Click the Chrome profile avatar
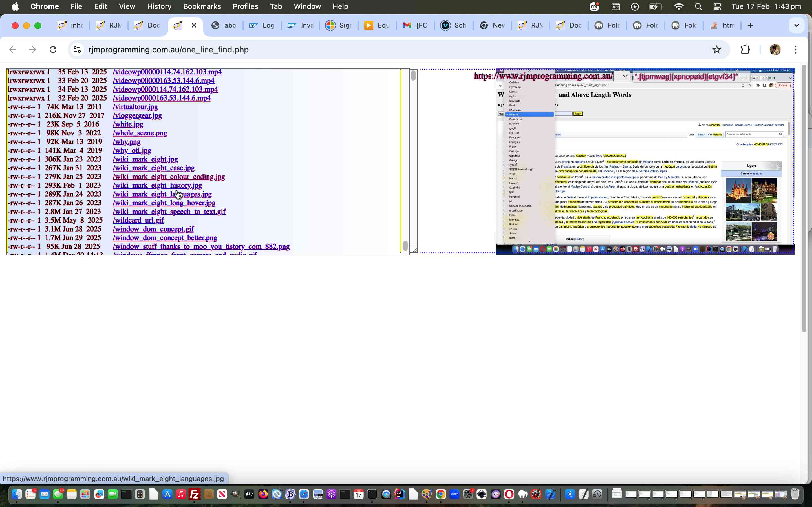Viewport: 812px width, 507px height. [775, 50]
